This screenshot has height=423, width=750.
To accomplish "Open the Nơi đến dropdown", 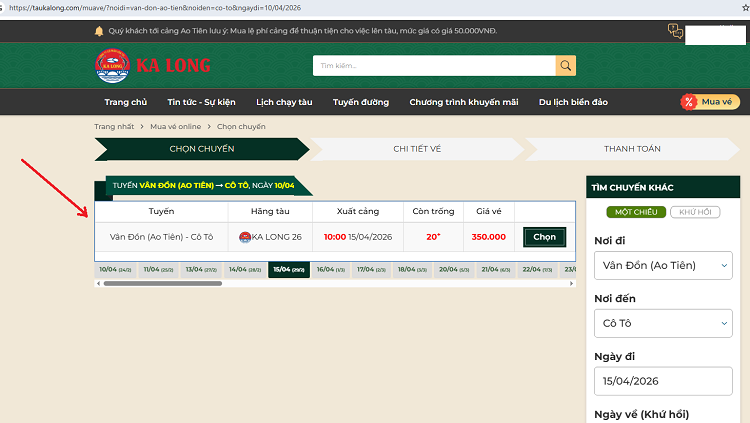I will click(664, 324).
